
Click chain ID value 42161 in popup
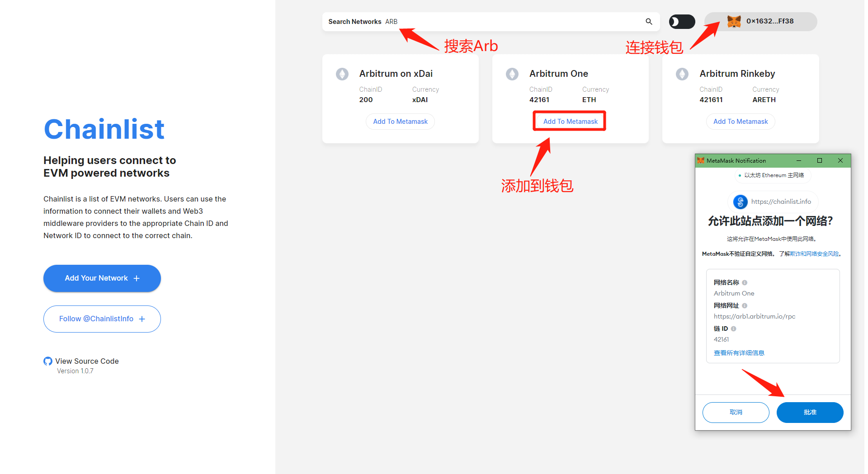pos(721,339)
